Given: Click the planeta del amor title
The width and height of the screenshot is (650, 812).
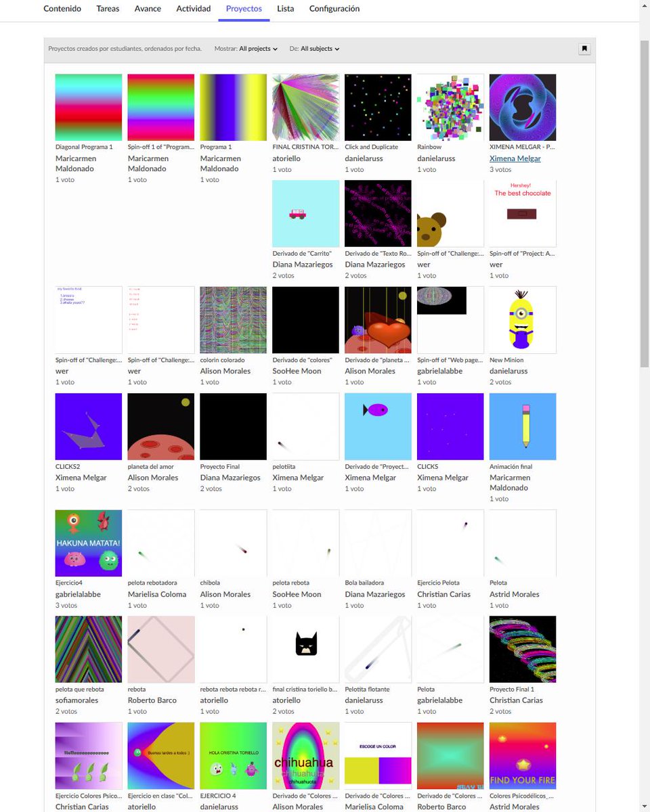Looking at the screenshot, I should click(x=150, y=466).
